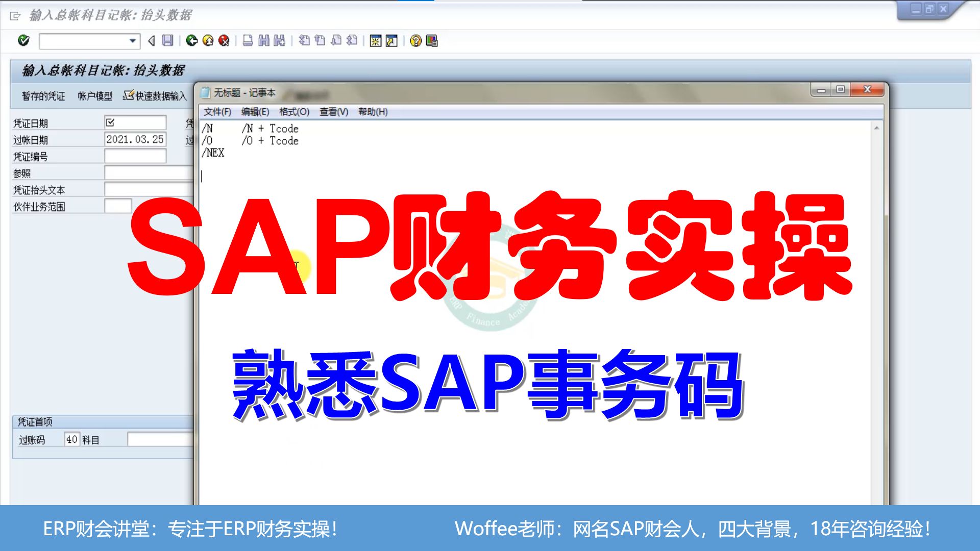980x551 pixels.
Task: Click the Create New Session icon
Action: tap(376, 41)
